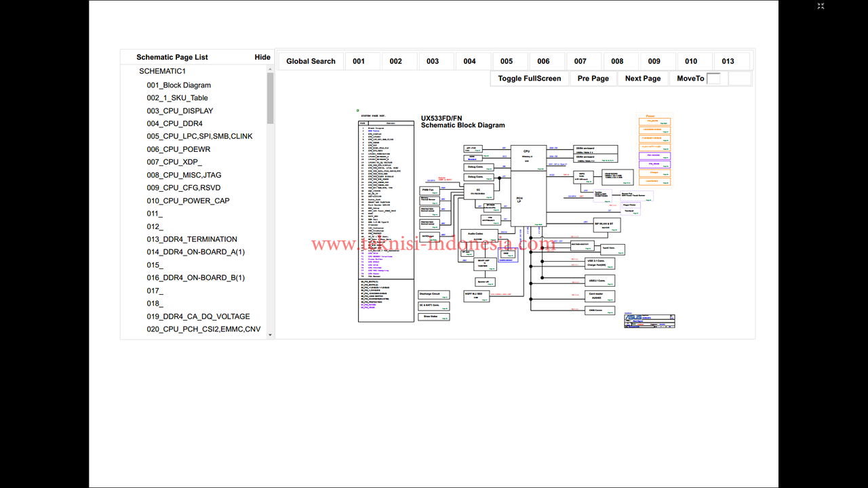Open 009_CPU_CFG,RSVD page

pos(184,188)
